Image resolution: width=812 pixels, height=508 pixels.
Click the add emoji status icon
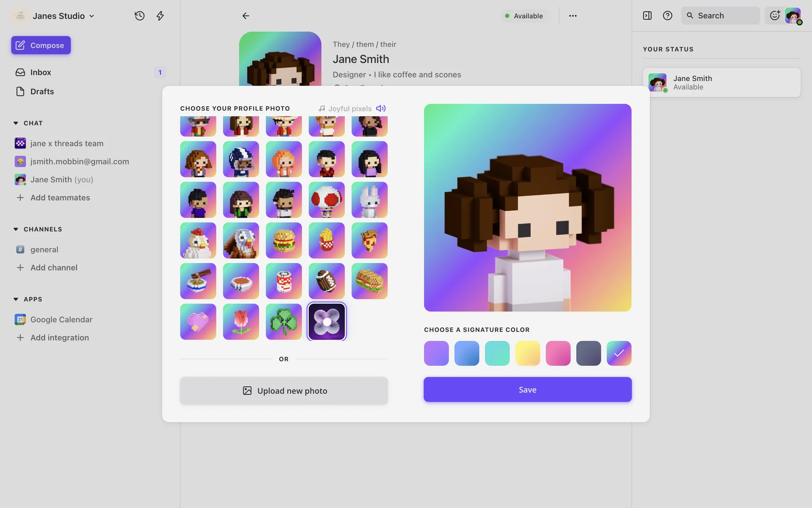coord(775,16)
